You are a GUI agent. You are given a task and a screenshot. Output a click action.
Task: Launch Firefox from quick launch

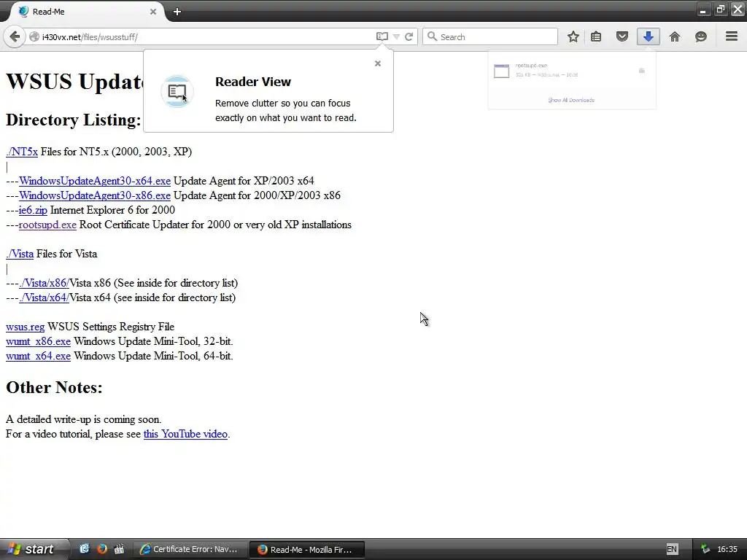point(102,549)
